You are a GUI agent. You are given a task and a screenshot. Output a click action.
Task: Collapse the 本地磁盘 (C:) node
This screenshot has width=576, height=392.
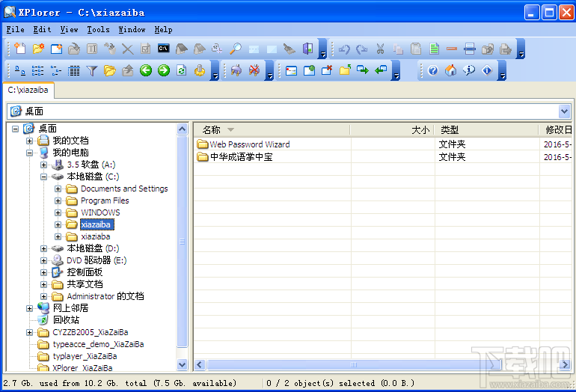tap(43, 177)
